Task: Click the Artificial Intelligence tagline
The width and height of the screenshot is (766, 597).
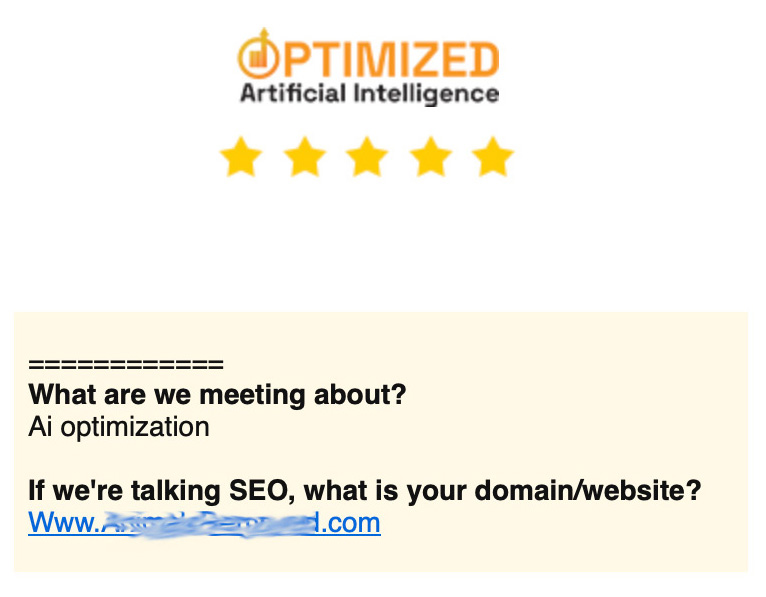Action: [x=369, y=94]
